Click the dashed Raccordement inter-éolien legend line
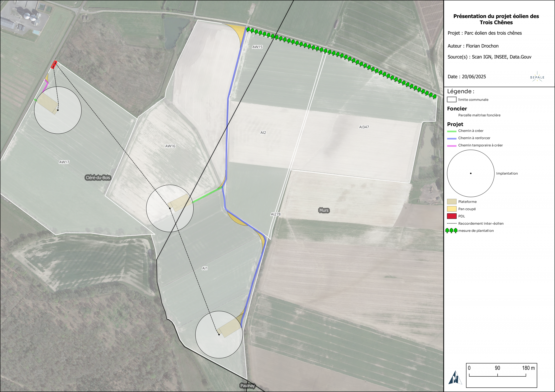The width and height of the screenshot is (555, 392). (452, 224)
